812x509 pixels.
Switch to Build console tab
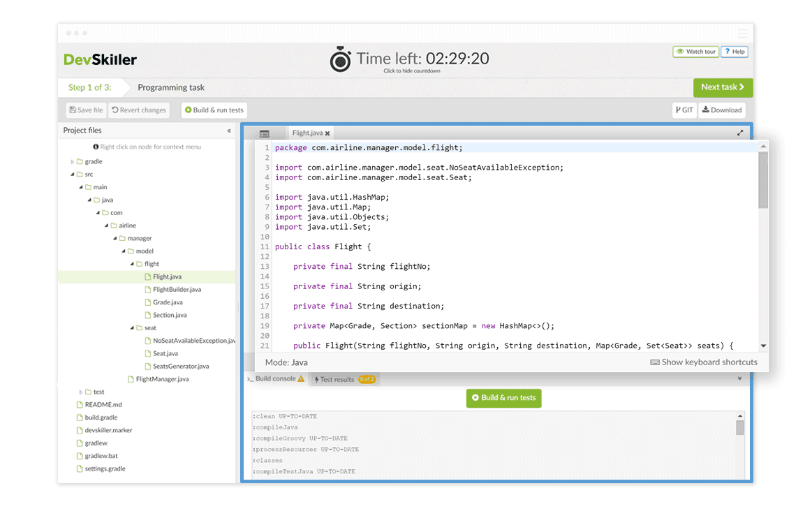pos(276,379)
